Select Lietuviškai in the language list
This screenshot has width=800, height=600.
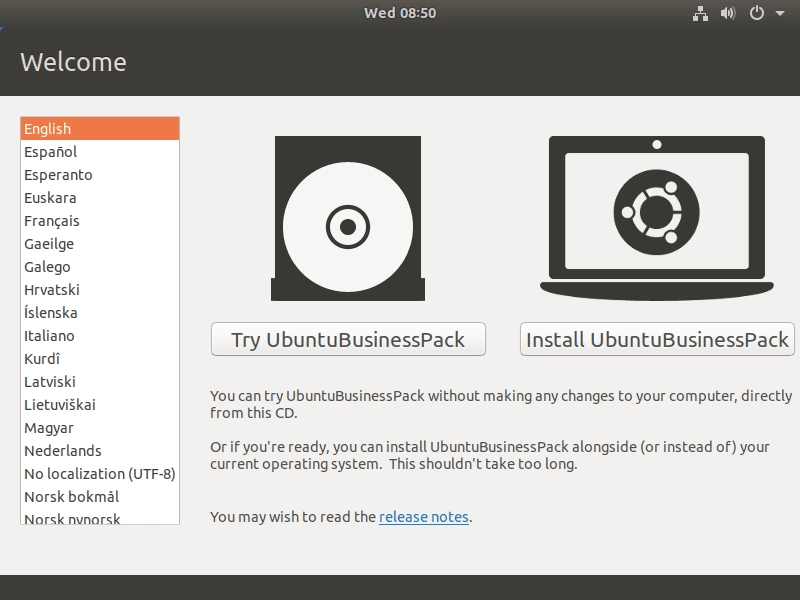100,405
